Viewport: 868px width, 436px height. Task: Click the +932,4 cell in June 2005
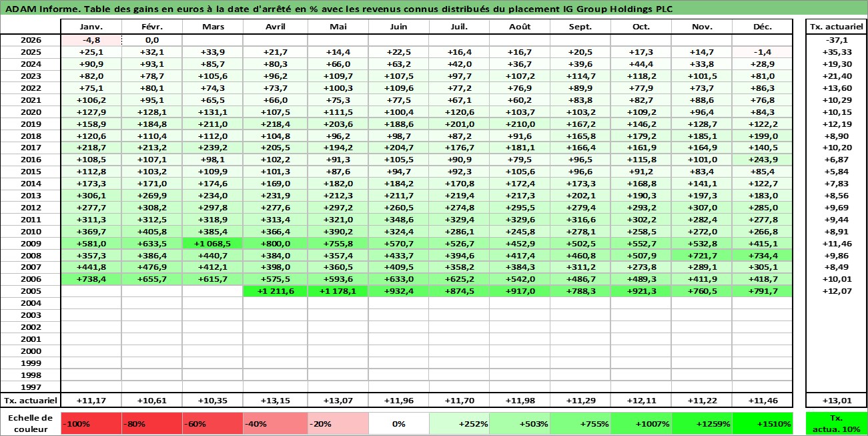(398, 292)
